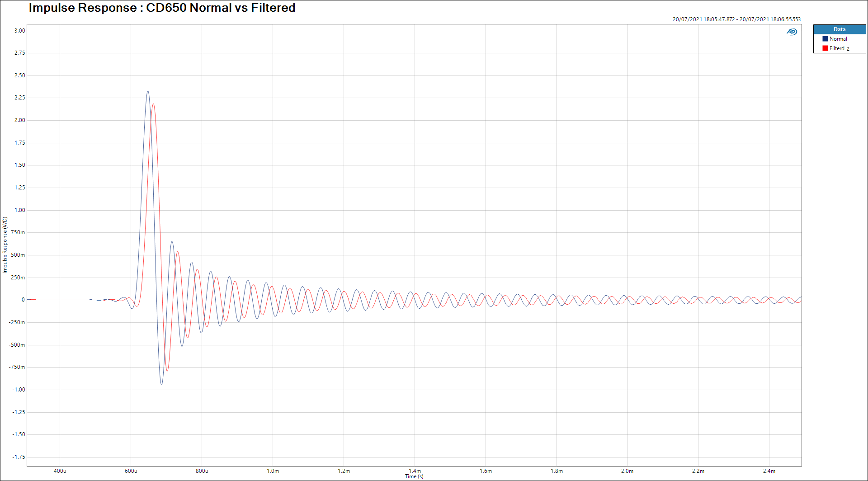Click the Impulse Response graph title
The width and height of the screenshot is (868, 481).
click(x=162, y=8)
